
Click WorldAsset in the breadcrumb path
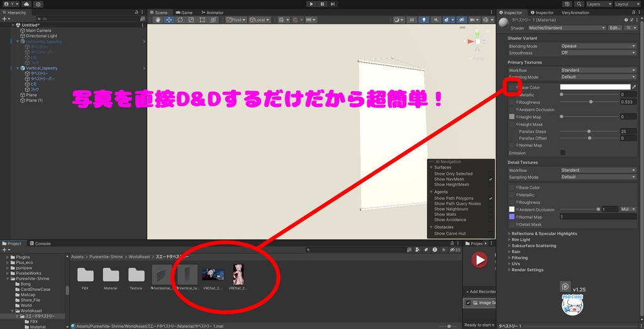pyautogui.click(x=140, y=257)
